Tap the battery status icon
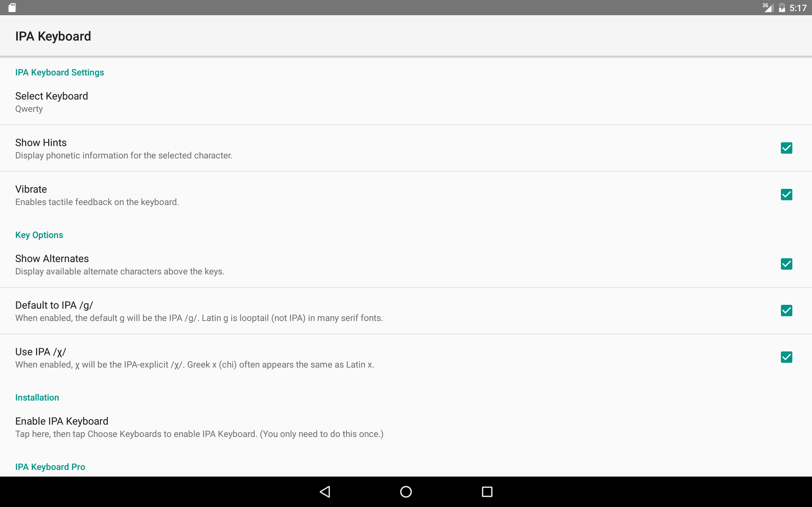The image size is (812, 507). (x=782, y=7)
